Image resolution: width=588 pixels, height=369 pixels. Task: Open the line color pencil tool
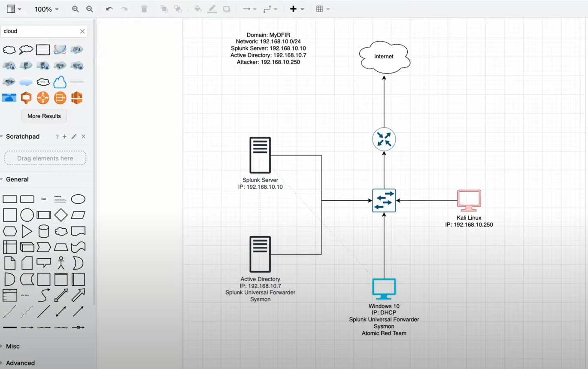212,9
